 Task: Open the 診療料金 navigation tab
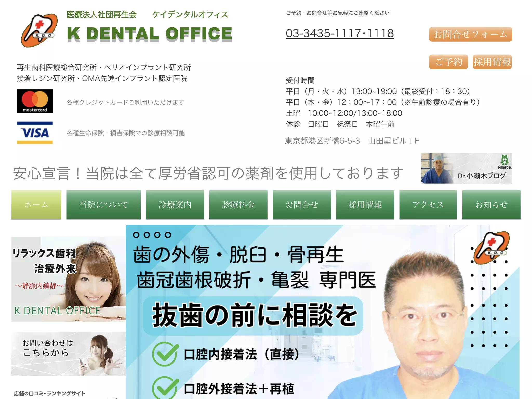tap(238, 205)
